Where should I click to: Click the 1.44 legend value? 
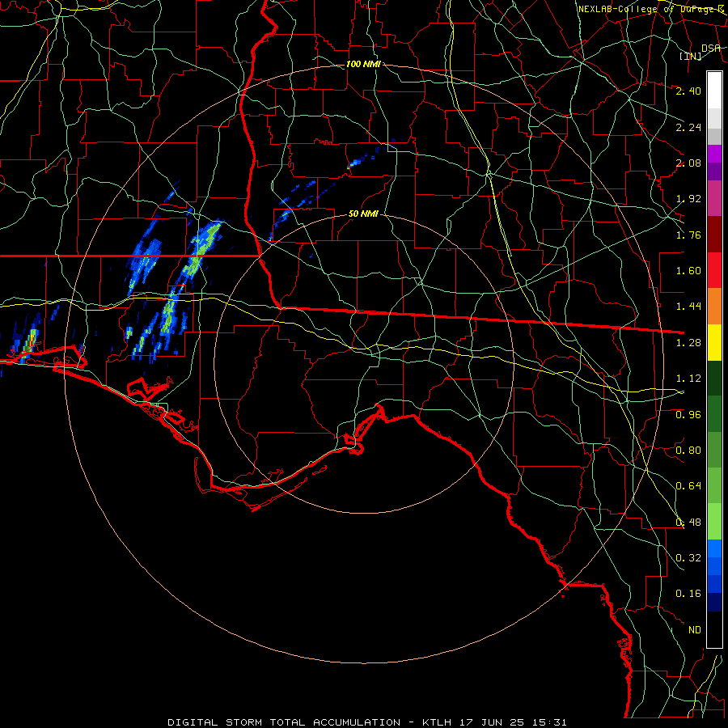(x=688, y=307)
